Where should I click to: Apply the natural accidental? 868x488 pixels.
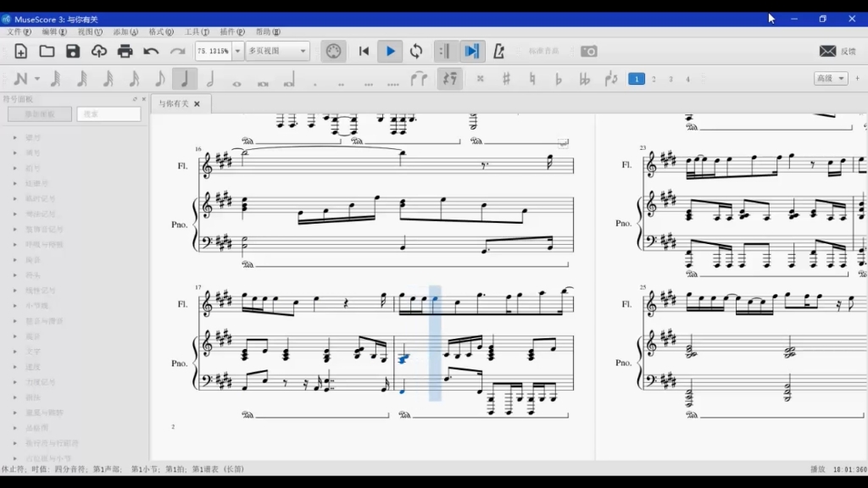[532, 79]
